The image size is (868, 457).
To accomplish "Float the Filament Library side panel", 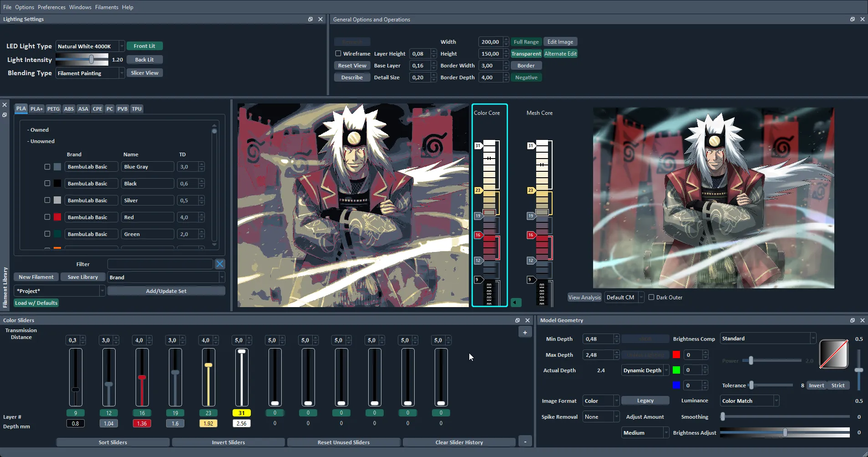I will (x=5, y=115).
